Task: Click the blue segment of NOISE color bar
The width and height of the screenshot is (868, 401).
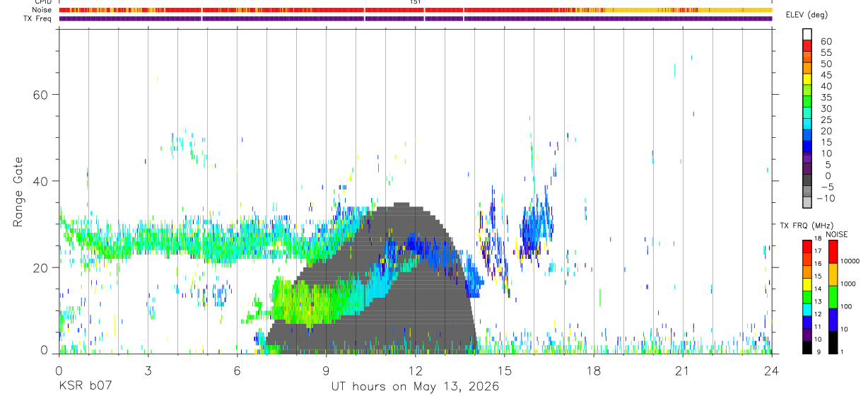Action: tap(832, 320)
